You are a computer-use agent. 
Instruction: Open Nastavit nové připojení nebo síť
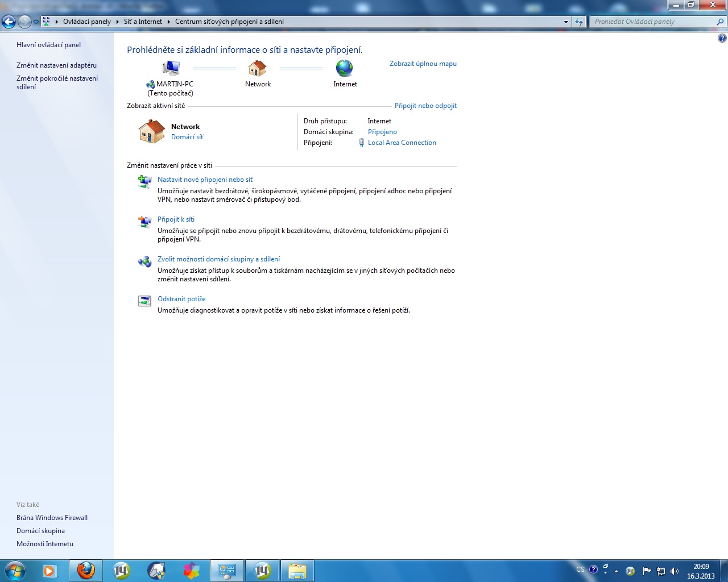[205, 180]
